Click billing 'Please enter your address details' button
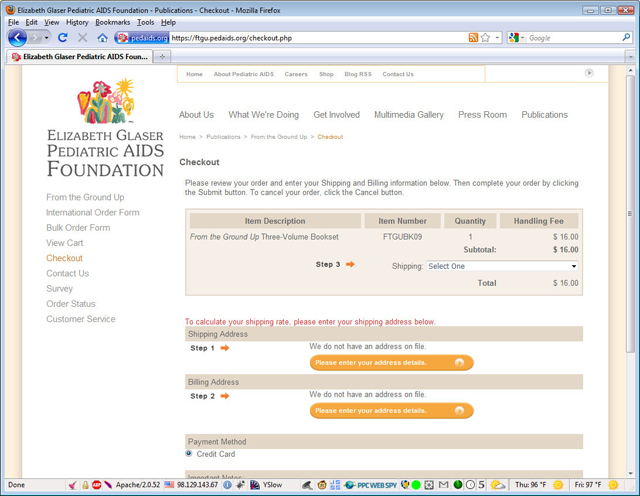The width and height of the screenshot is (640, 496). (391, 411)
